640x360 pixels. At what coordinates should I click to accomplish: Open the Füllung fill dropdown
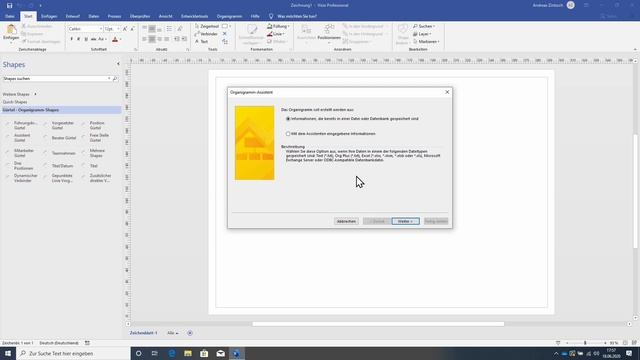tap(278, 26)
